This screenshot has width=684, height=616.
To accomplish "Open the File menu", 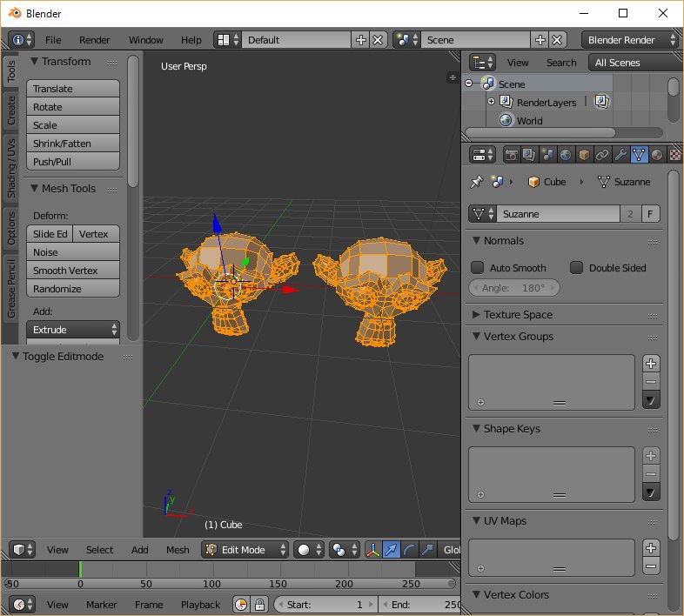I will [x=53, y=40].
